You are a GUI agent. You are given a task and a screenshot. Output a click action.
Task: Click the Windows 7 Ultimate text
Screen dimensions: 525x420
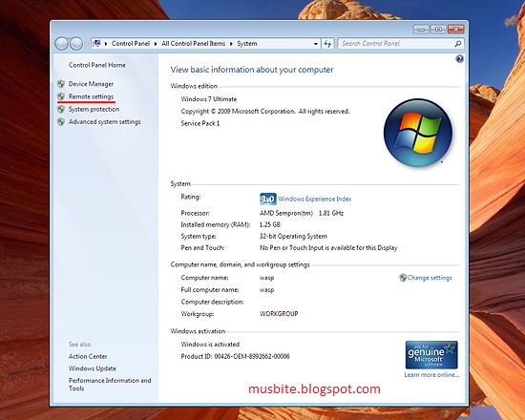(209, 99)
